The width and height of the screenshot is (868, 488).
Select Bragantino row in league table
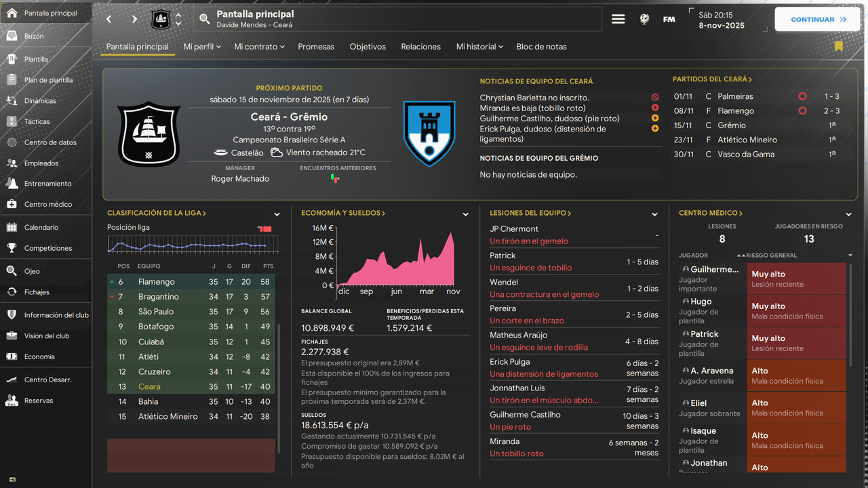coord(191,297)
